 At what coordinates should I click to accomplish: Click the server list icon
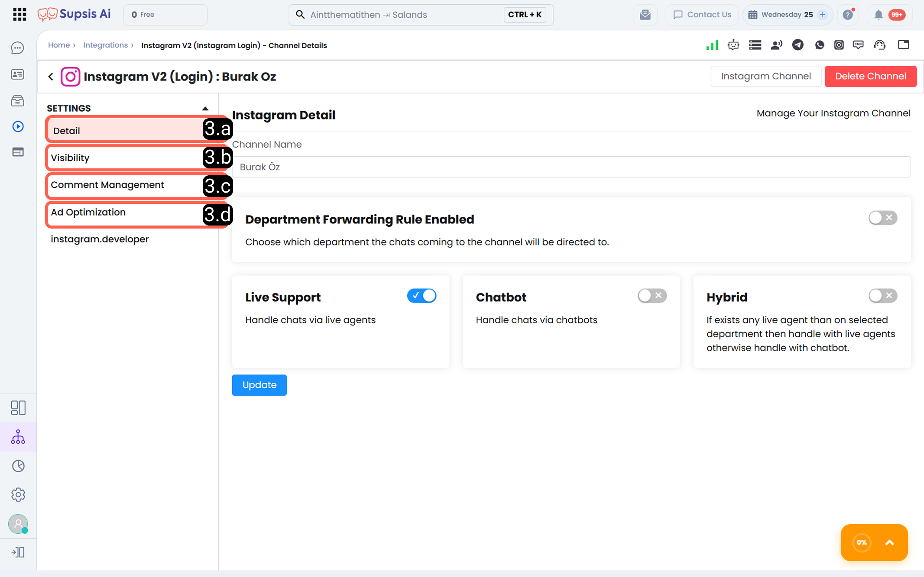755,45
